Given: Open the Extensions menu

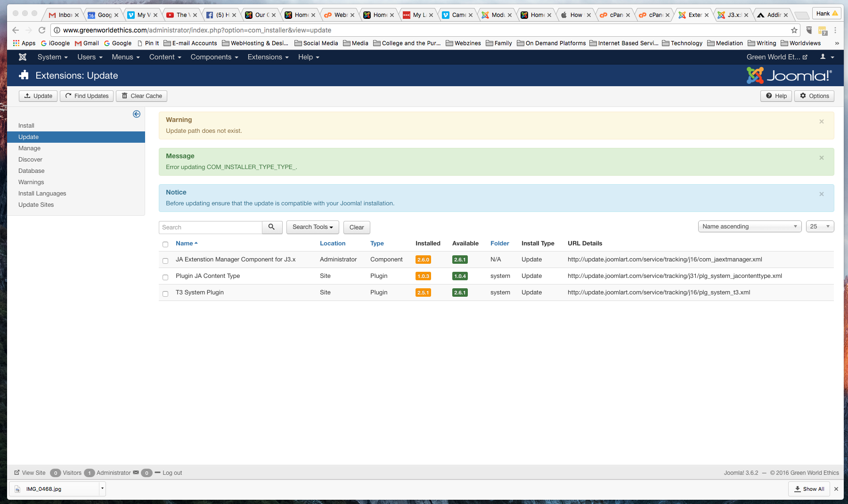Looking at the screenshot, I should (268, 57).
